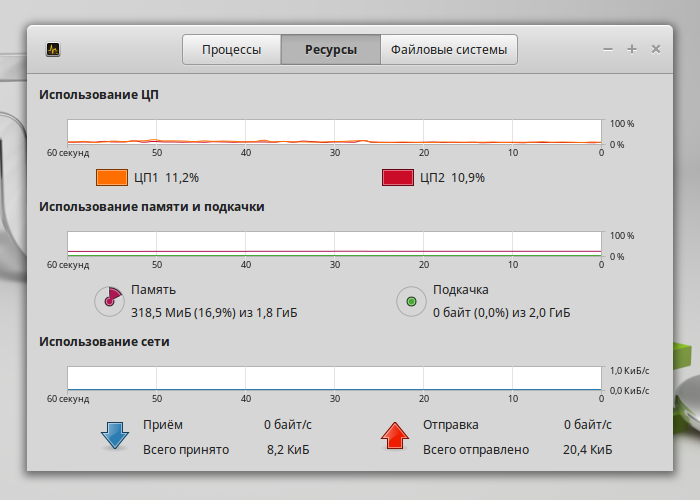Minimize the System Monitor window

(x=608, y=49)
